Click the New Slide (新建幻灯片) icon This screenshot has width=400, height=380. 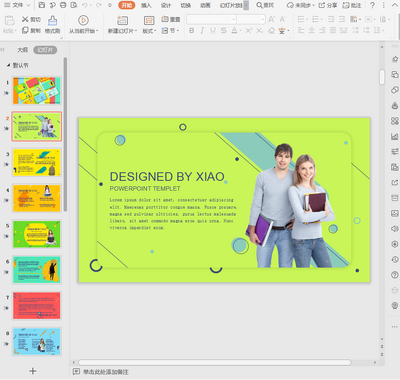(x=122, y=21)
